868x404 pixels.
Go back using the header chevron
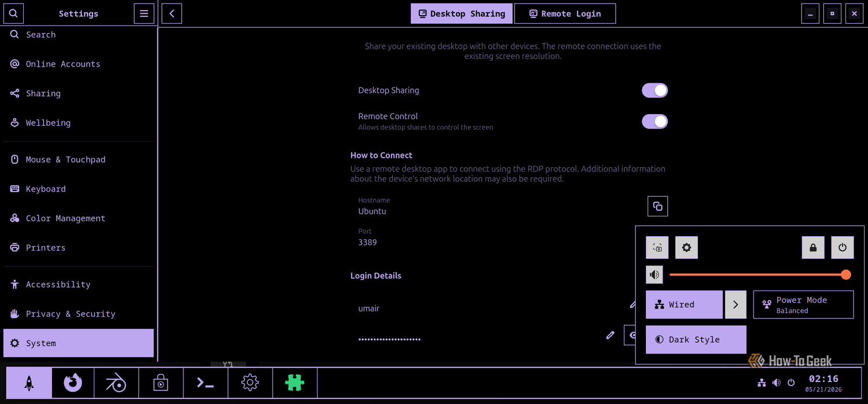coord(172,13)
